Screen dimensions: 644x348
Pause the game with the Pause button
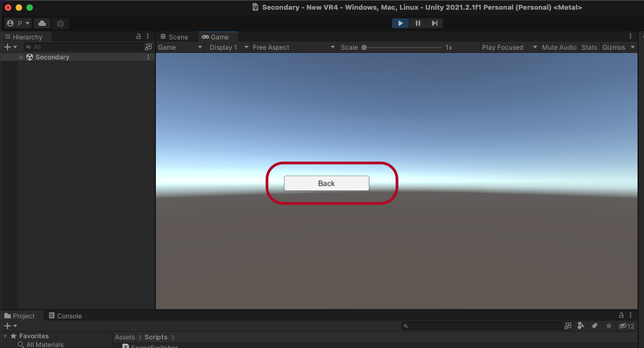pyautogui.click(x=417, y=23)
